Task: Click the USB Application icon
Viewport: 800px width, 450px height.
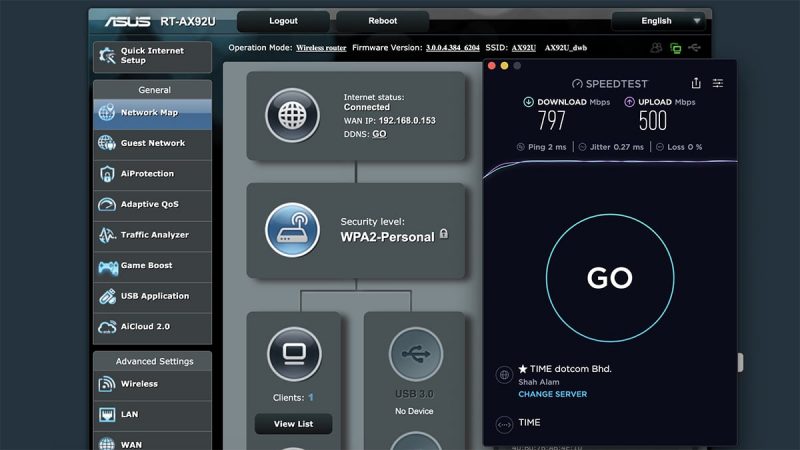Action: click(x=107, y=296)
